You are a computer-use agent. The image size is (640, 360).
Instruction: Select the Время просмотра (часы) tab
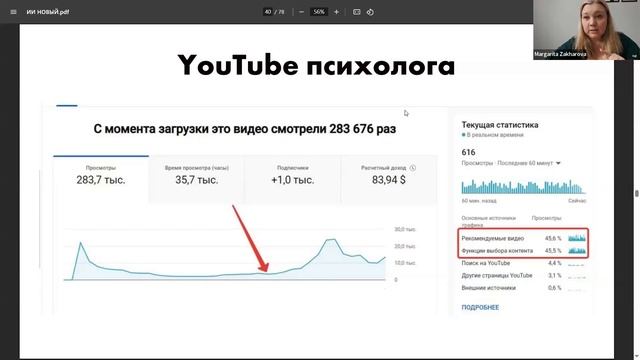[x=197, y=179]
